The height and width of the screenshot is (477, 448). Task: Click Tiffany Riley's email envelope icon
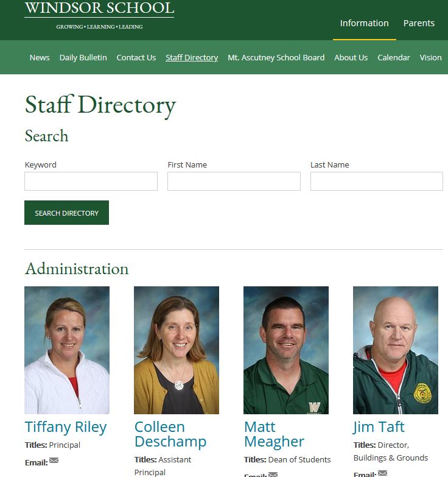click(x=54, y=461)
